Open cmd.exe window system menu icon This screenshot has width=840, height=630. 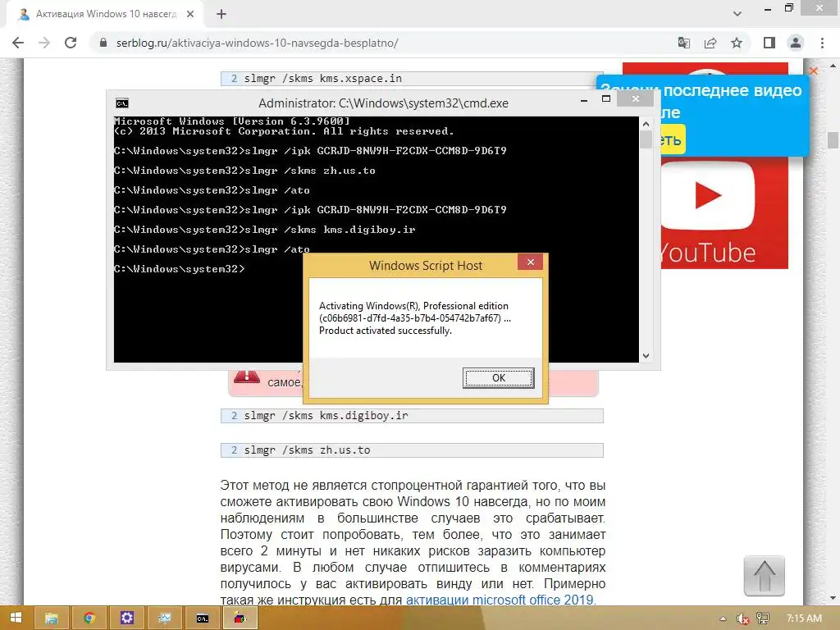point(122,103)
